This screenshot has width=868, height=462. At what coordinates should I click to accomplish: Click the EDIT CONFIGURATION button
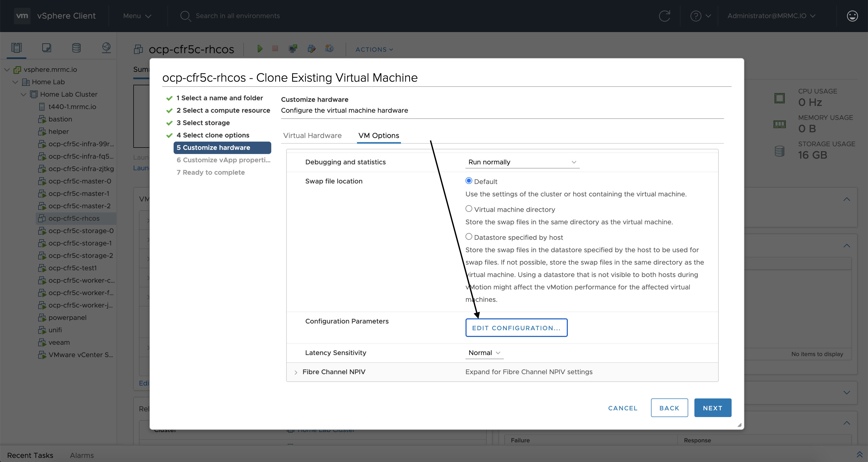pyautogui.click(x=516, y=328)
